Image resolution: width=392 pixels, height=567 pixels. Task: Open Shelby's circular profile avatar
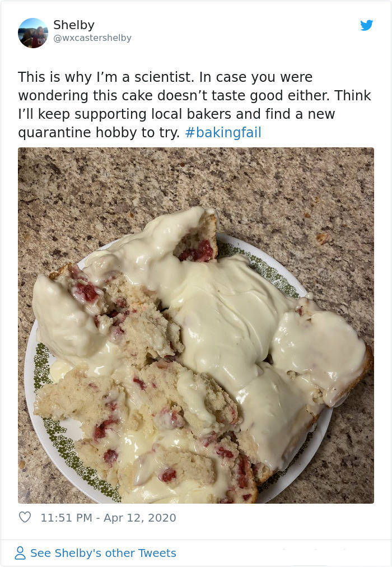click(x=33, y=33)
